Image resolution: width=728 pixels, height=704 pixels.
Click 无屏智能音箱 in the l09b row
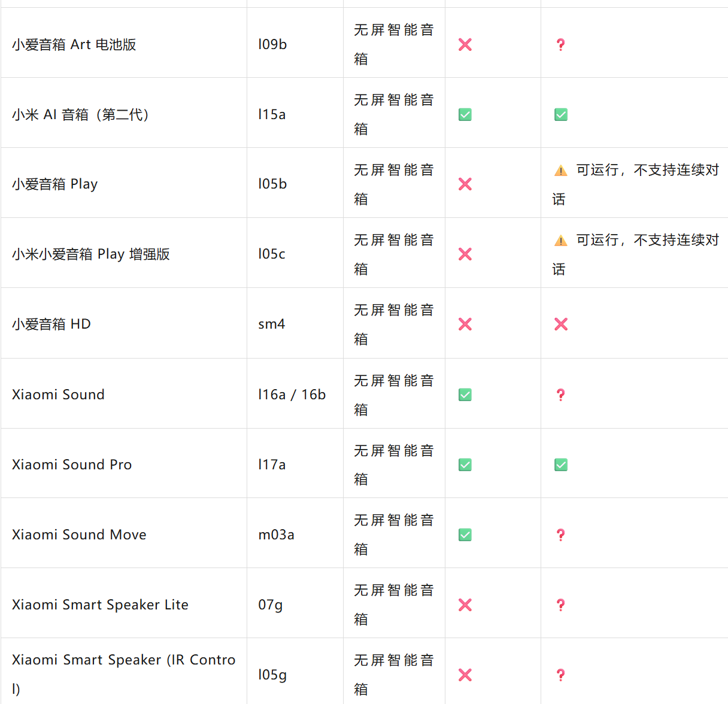click(394, 44)
